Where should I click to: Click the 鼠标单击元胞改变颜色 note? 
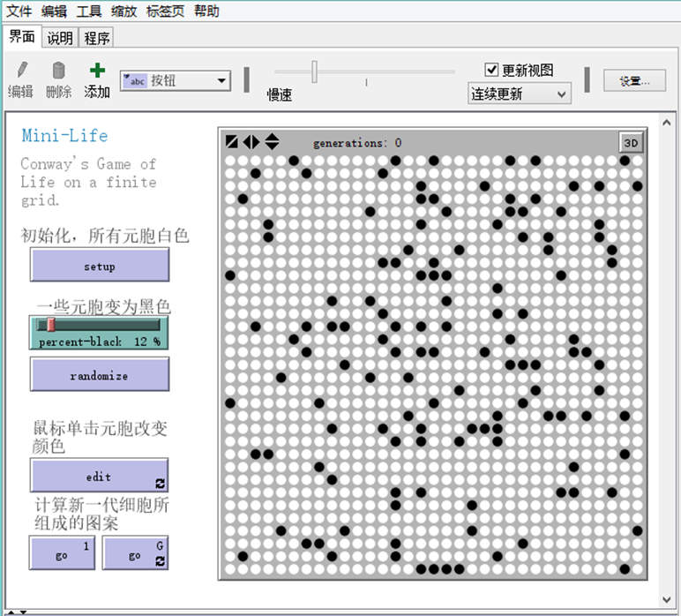100,437
